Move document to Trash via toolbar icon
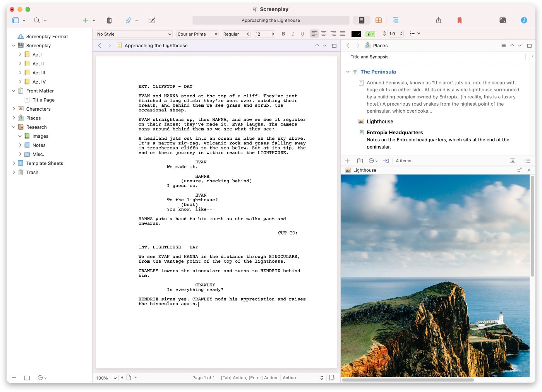 pyautogui.click(x=110, y=20)
